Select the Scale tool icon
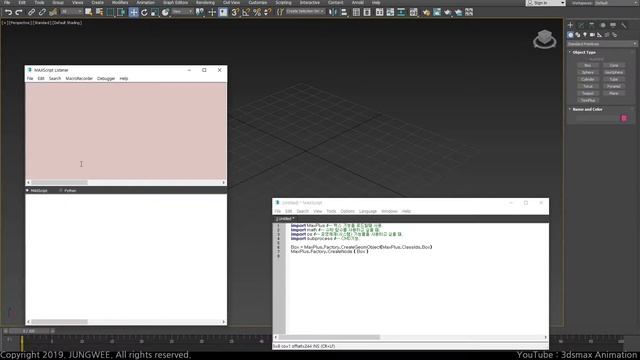Image resolution: width=640 pixels, height=360 pixels. [155, 12]
